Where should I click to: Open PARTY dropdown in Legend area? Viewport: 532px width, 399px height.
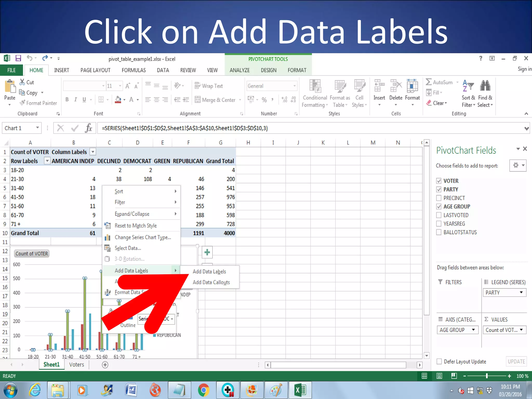coord(521,292)
